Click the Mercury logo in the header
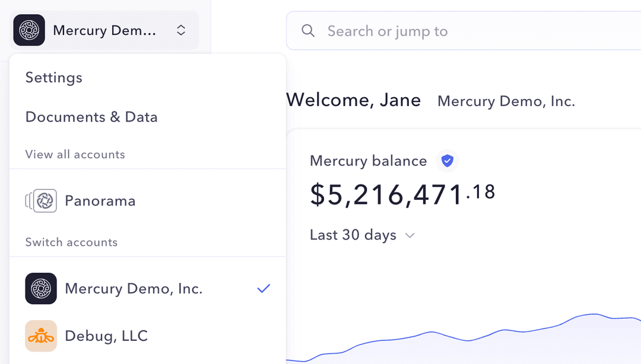The height and width of the screenshot is (364, 641). pyautogui.click(x=29, y=30)
